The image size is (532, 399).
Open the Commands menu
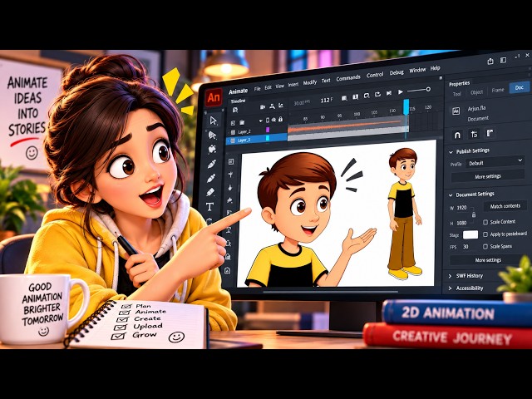tap(348, 77)
